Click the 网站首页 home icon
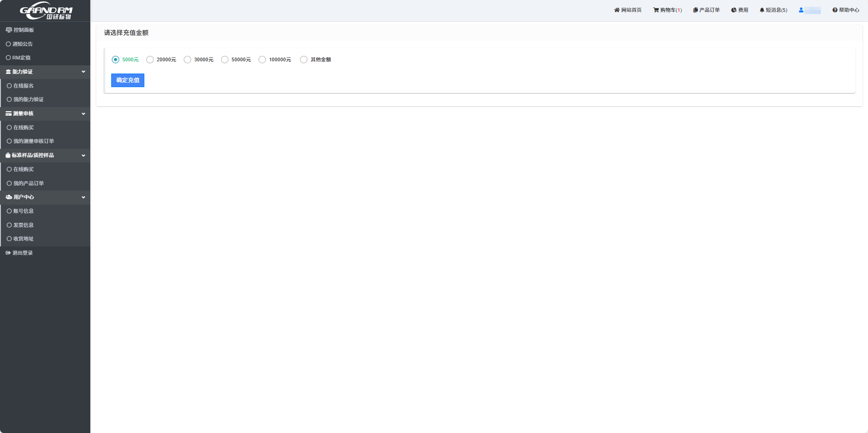Viewport: 868px width, 433px height. 616,10
